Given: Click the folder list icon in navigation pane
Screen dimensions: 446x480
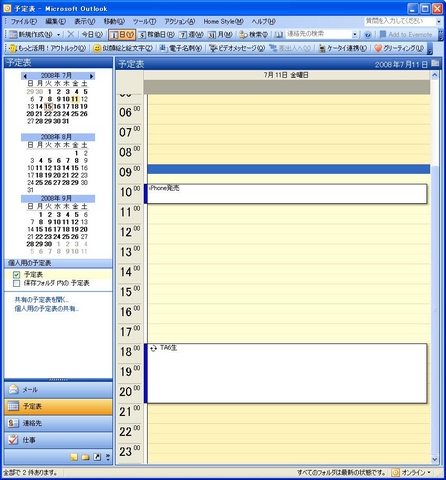Looking at the screenshot, I should coord(86,457).
